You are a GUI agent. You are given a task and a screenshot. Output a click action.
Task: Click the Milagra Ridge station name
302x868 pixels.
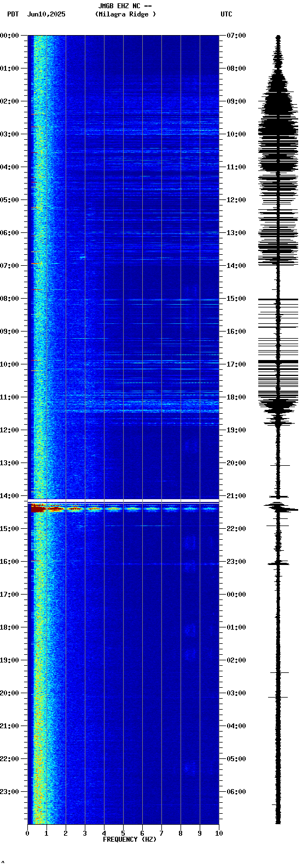click(125, 14)
